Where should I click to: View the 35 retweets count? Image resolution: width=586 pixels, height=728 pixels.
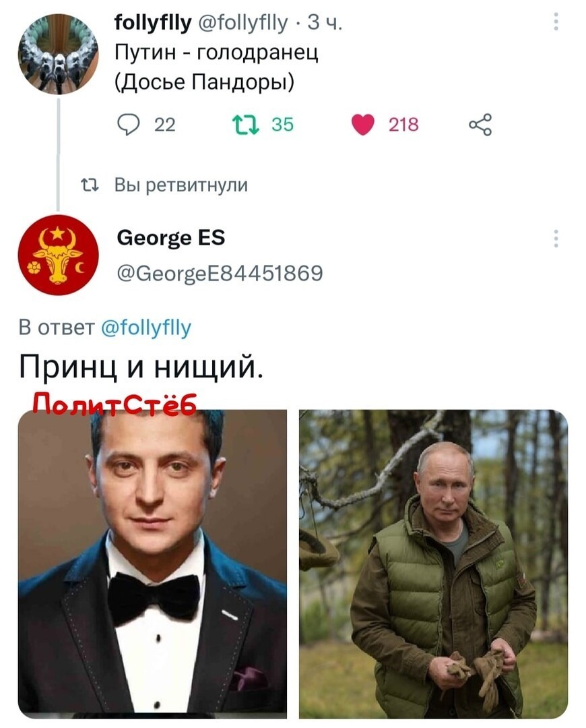click(x=283, y=125)
